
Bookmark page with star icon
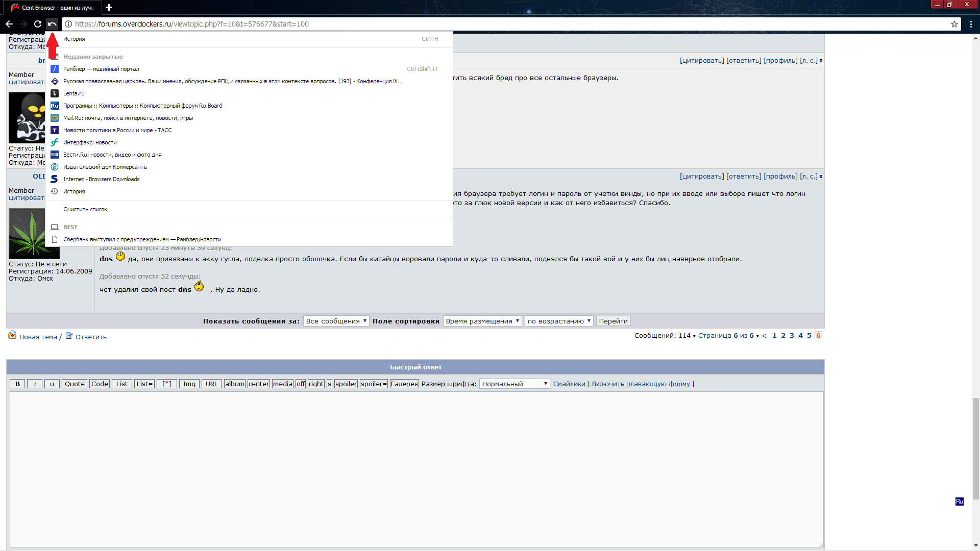(x=954, y=24)
